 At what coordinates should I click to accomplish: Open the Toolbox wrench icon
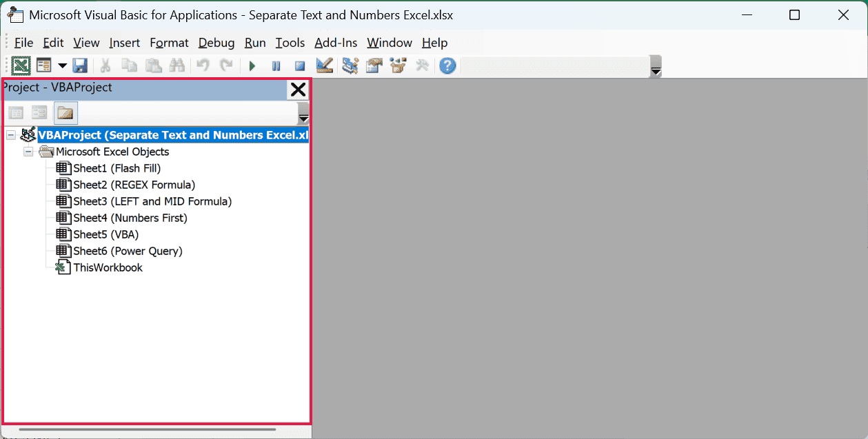point(422,65)
